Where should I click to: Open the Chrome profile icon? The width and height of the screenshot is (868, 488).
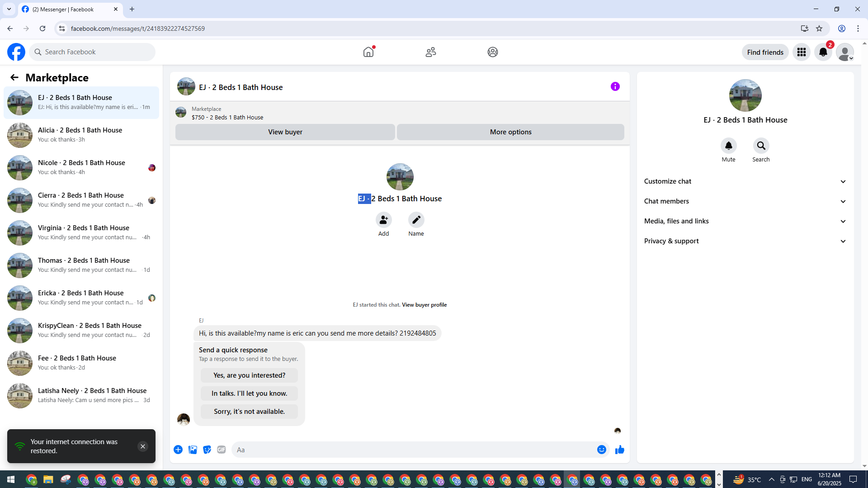point(842,28)
